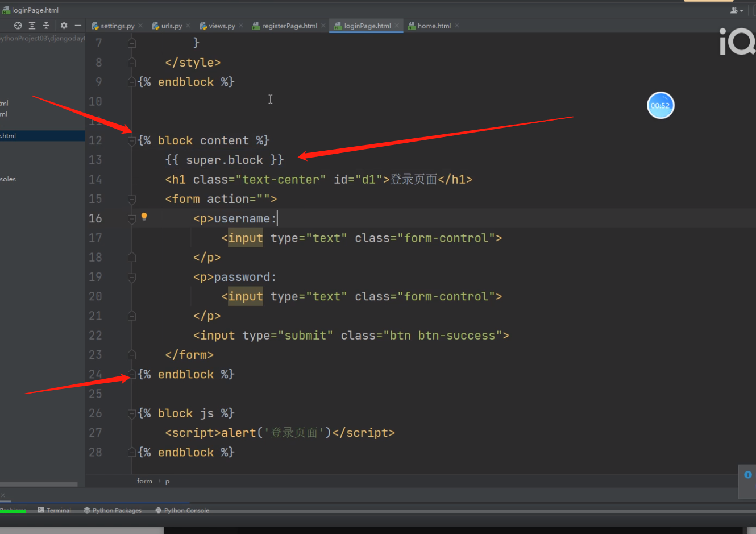Open the Terminal tool window
This screenshot has width=756, height=534.
click(55, 510)
